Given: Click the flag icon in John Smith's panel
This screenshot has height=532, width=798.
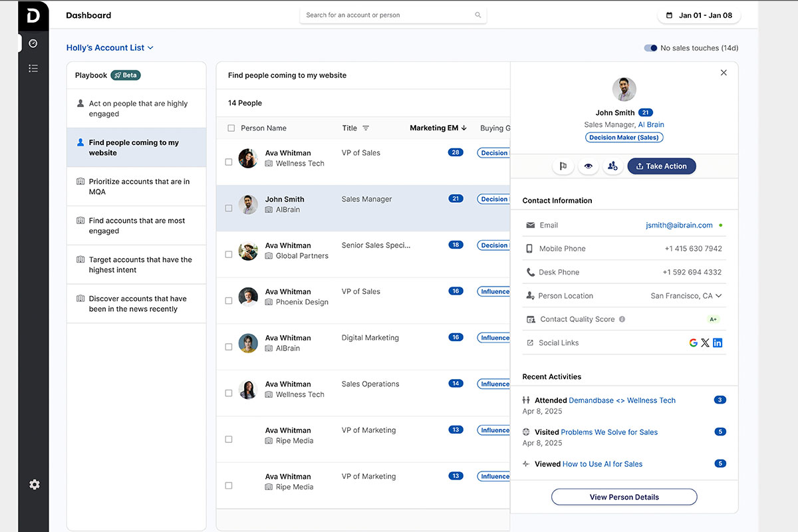Looking at the screenshot, I should coord(563,166).
